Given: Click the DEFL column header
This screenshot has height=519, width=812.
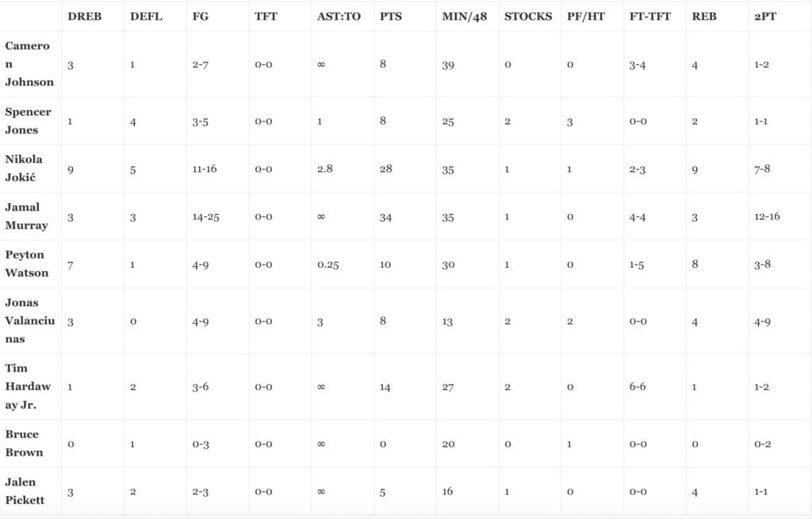Looking at the screenshot, I should (145, 16).
